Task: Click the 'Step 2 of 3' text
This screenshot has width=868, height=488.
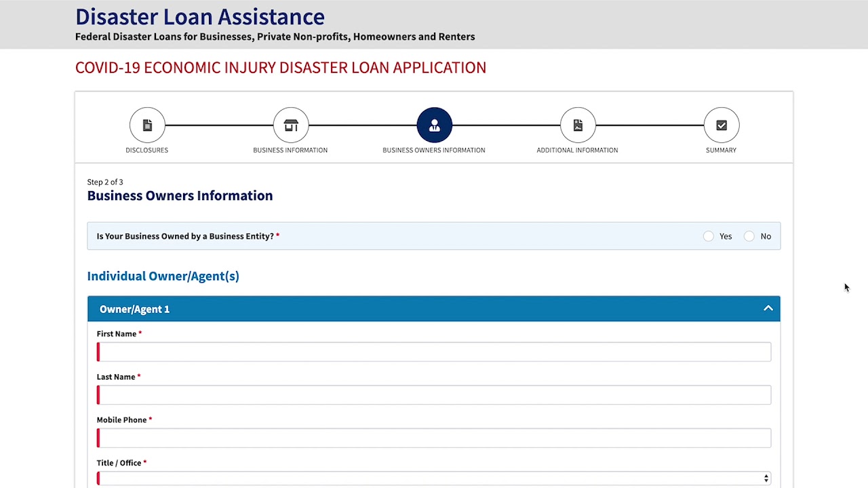Action: [x=105, y=182]
